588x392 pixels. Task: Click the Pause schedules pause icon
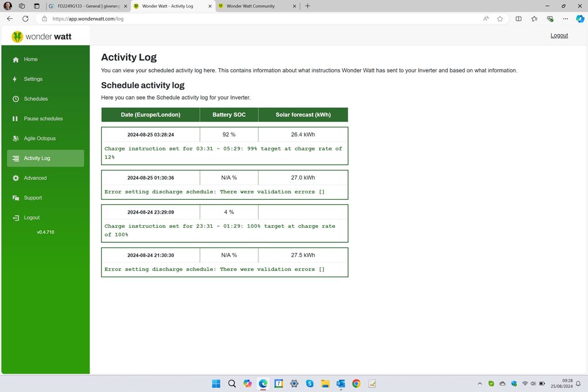16,119
